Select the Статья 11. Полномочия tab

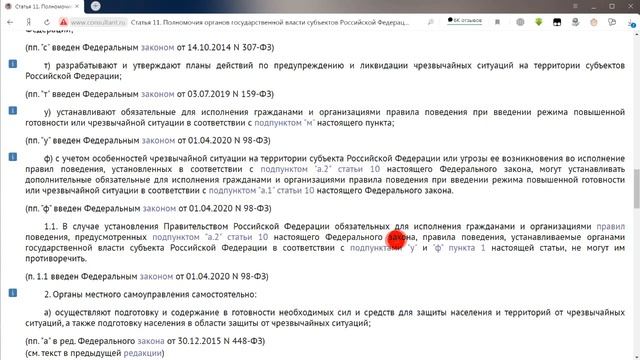click(x=42, y=7)
